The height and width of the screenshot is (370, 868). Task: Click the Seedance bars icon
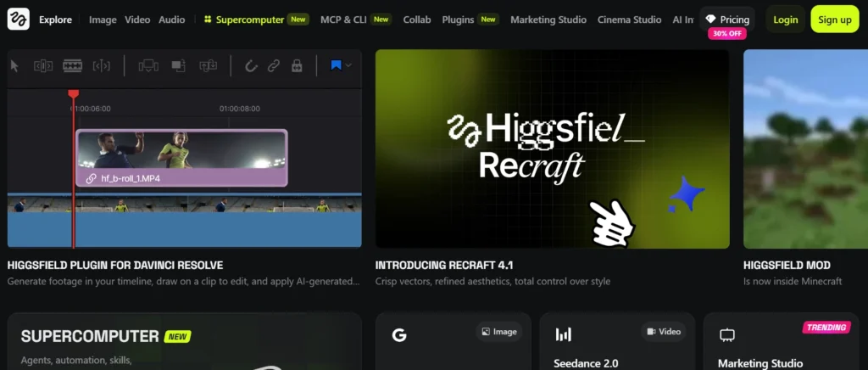pos(563,334)
